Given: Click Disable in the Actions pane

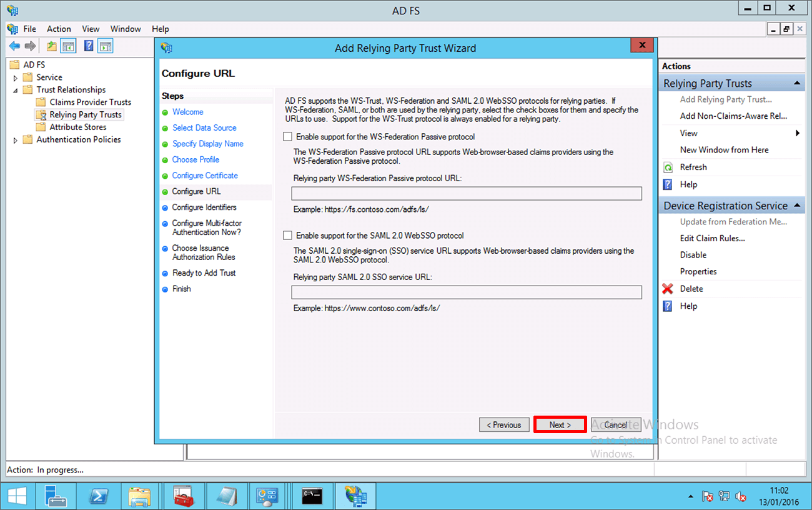Looking at the screenshot, I should [x=693, y=255].
